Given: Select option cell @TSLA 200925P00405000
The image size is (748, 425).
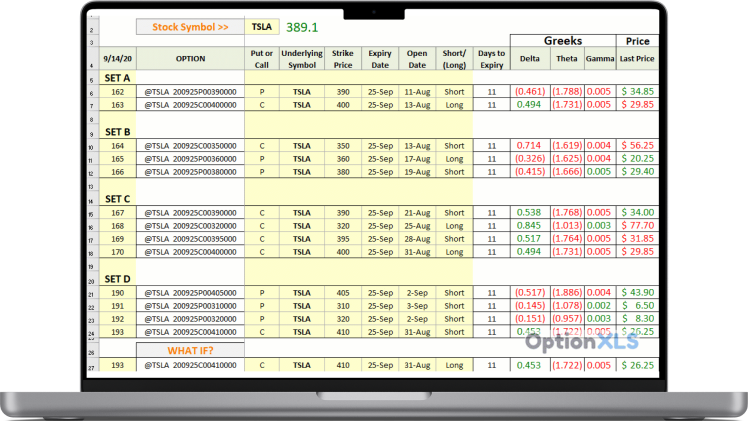Looking at the screenshot, I should pos(190,293).
